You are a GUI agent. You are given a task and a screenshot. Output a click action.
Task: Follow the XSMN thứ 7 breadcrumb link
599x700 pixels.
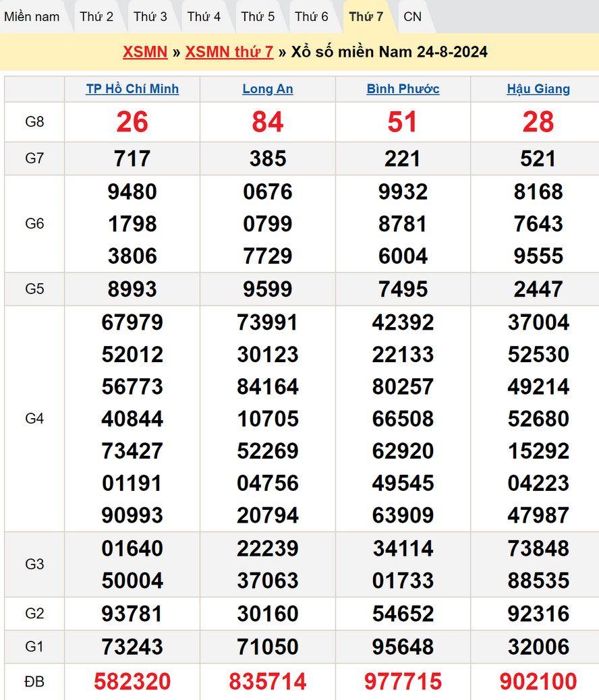229,52
